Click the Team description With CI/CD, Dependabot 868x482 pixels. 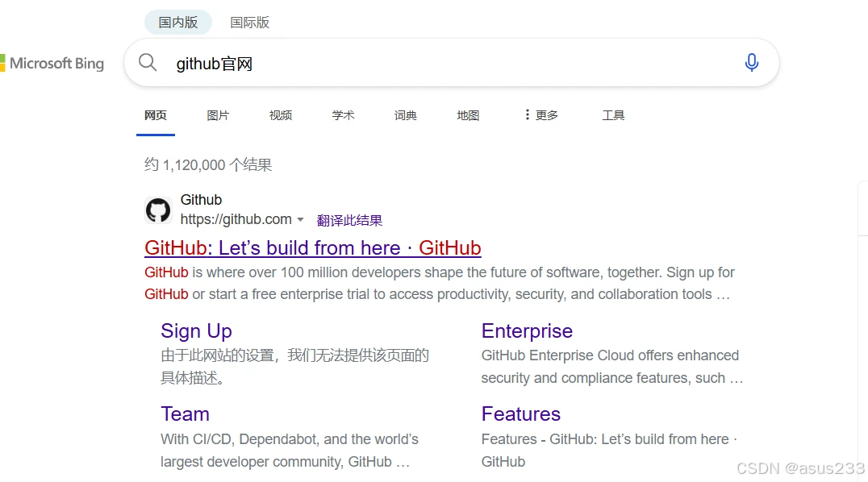pos(290,451)
